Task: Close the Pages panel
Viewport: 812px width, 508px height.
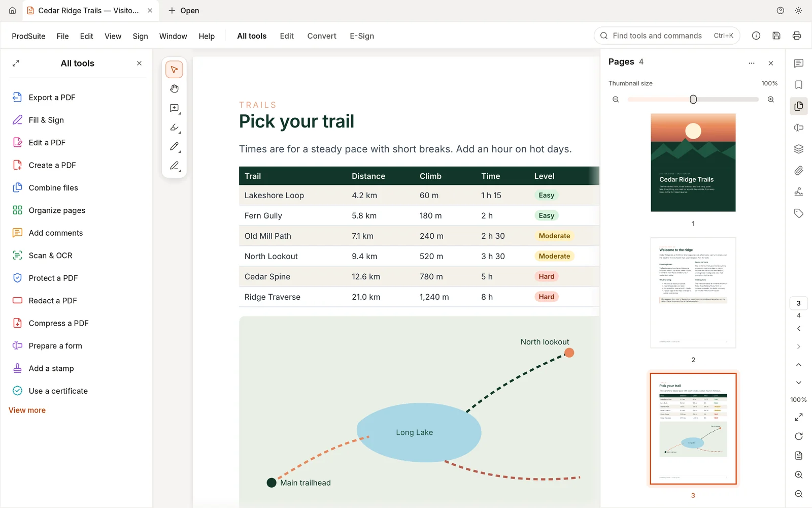Action: click(771, 63)
